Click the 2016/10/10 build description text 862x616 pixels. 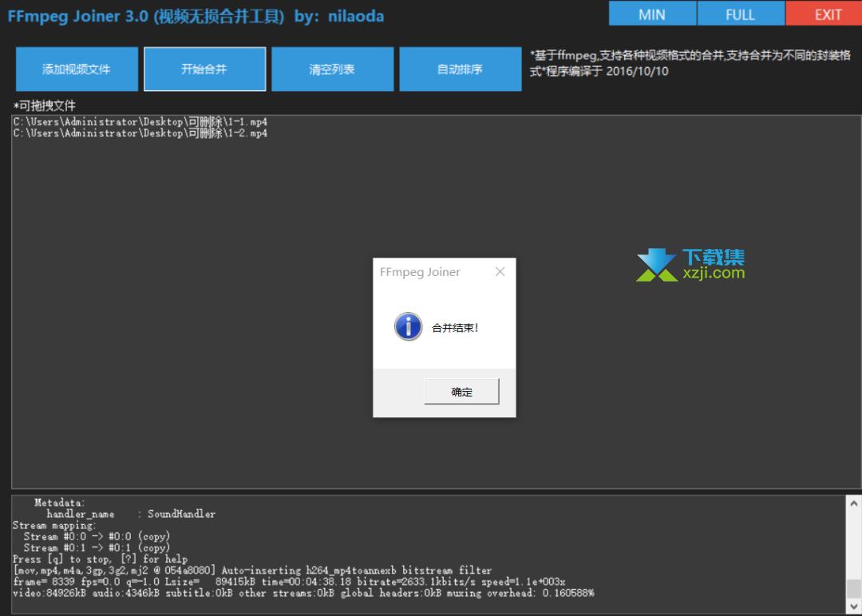(x=690, y=63)
